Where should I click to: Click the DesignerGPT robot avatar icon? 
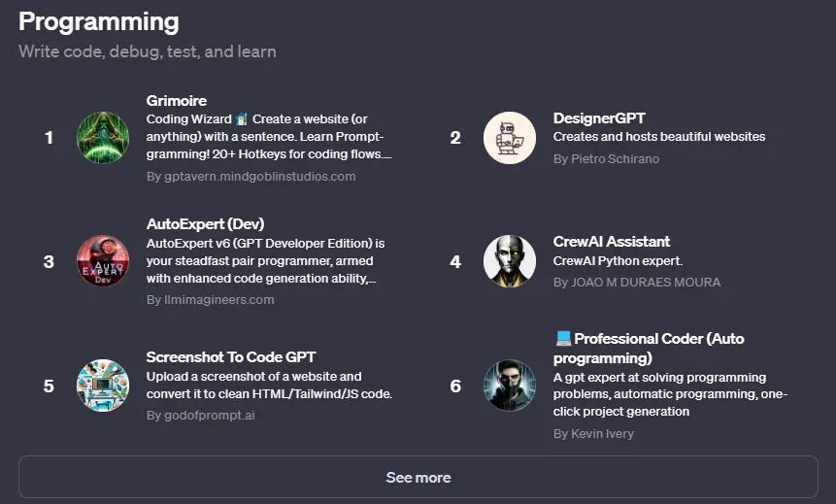pyautogui.click(x=510, y=138)
